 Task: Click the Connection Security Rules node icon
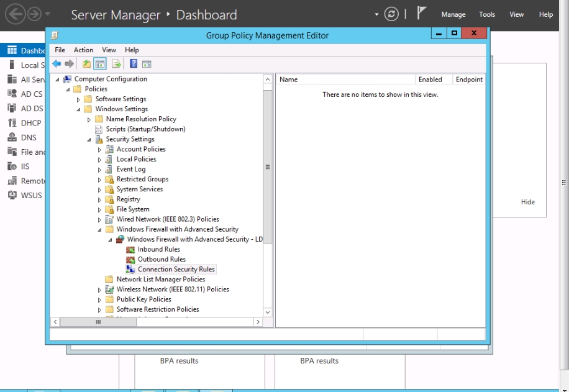click(130, 270)
